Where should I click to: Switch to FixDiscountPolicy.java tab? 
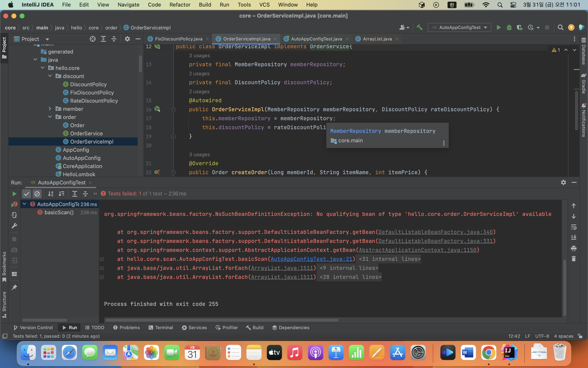pyautogui.click(x=178, y=39)
